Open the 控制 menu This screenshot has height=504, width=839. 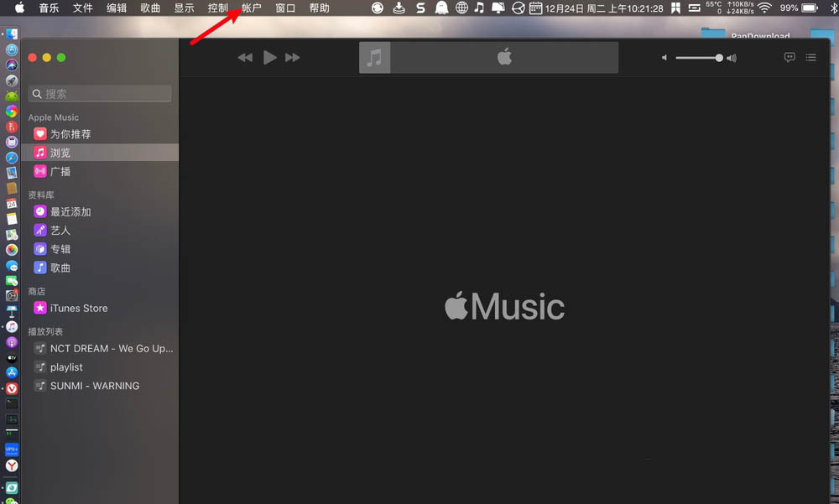pyautogui.click(x=218, y=8)
